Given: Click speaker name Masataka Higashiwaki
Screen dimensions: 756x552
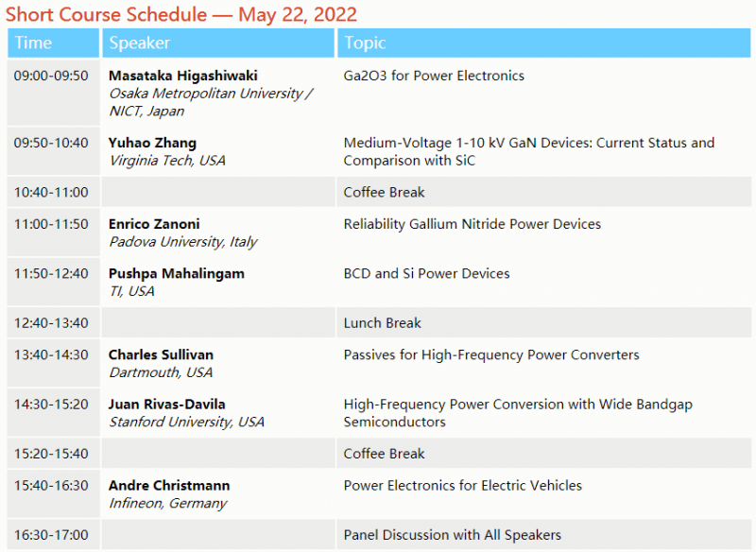Looking at the screenshot, I should 182,76.
